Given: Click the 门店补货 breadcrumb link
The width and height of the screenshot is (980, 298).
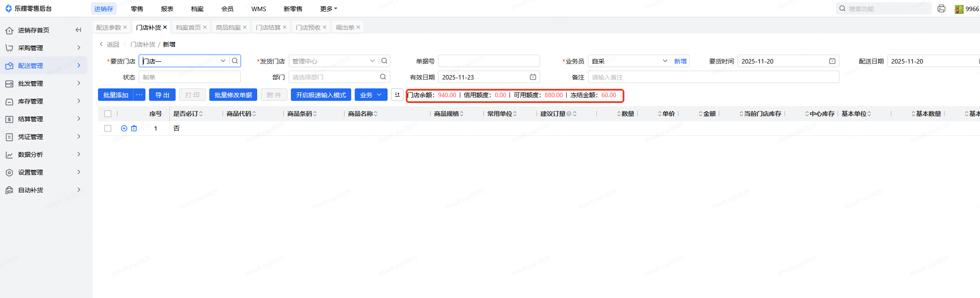Looking at the screenshot, I should 143,44.
